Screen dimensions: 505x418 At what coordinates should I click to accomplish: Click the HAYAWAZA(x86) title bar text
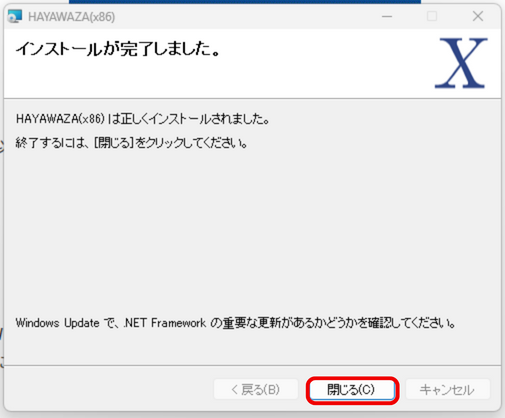click(x=71, y=17)
